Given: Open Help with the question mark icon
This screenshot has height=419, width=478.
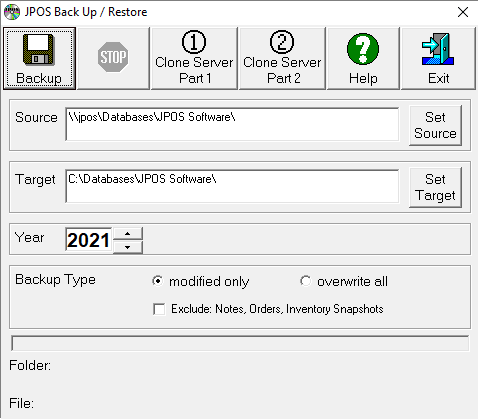Looking at the screenshot, I should (x=363, y=59).
